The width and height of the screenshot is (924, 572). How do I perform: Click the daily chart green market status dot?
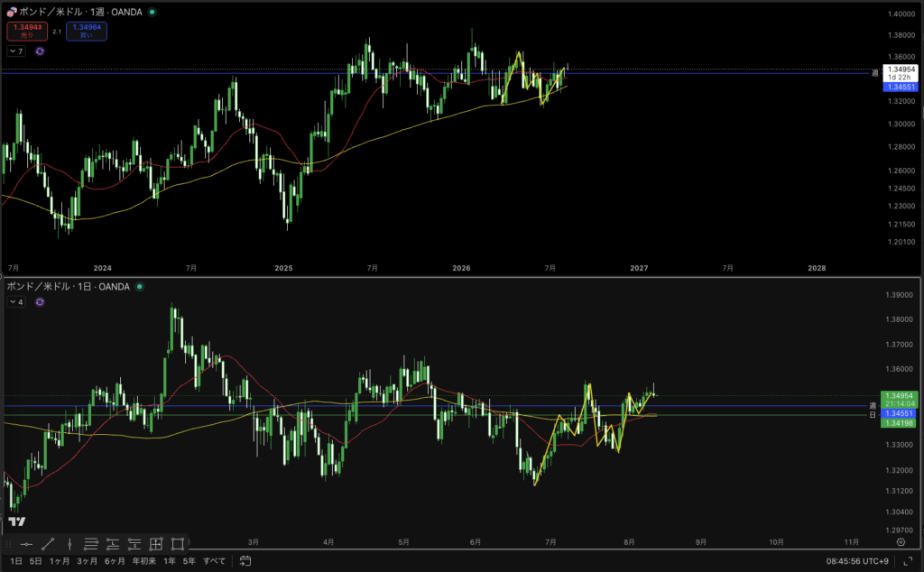point(140,287)
